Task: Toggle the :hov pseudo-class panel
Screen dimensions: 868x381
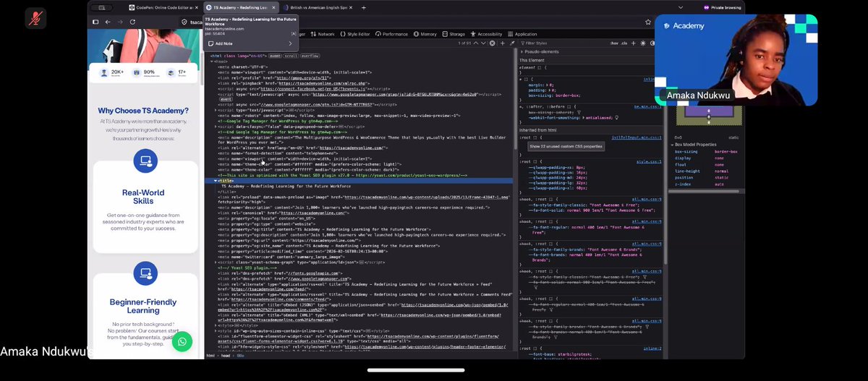Action: click(x=614, y=43)
